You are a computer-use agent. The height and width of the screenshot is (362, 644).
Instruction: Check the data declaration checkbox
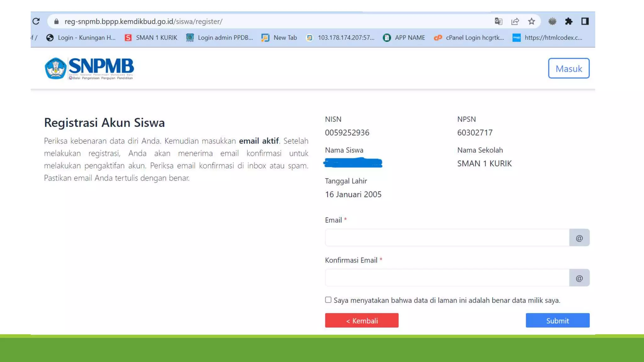point(328,300)
